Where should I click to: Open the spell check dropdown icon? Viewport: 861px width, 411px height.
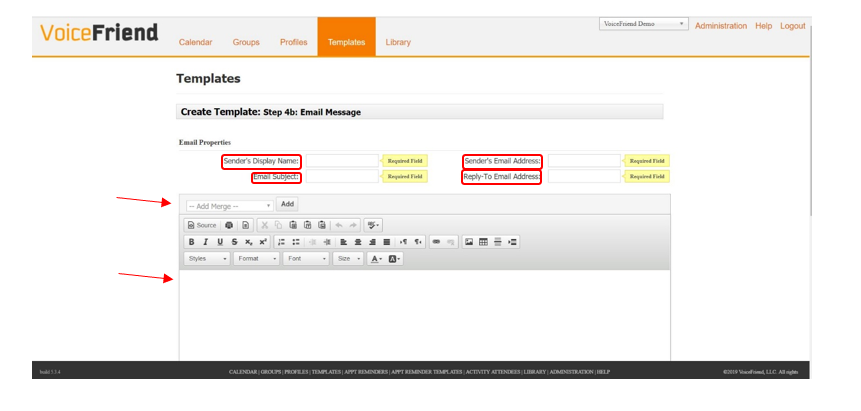pyautogui.click(x=373, y=225)
